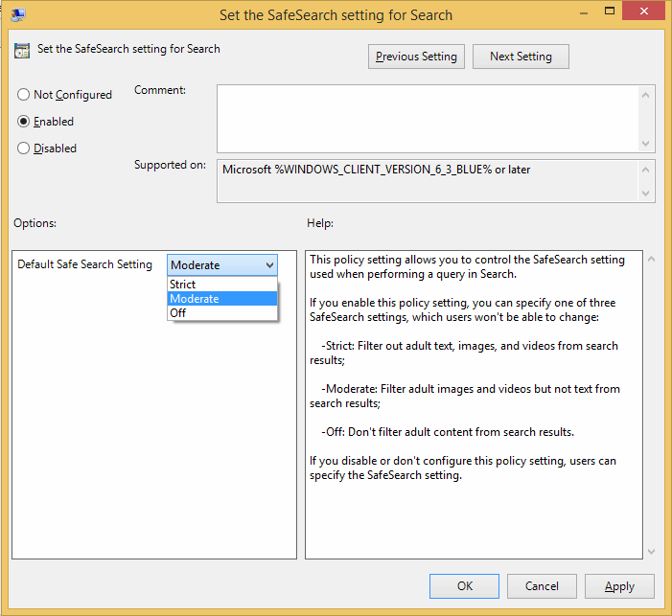Select the Enabled radio button
The image size is (672, 616).
coord(24,122)
